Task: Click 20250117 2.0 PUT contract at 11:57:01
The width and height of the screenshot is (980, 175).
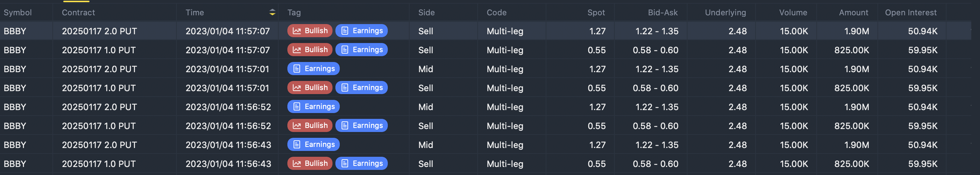Action: pos(99,69)
